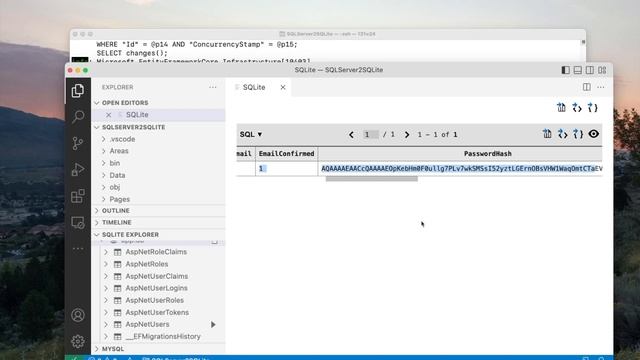This screenshot has height=360, width=640.
Task: Select the AspNetUsers table
Action: [147, 324]
